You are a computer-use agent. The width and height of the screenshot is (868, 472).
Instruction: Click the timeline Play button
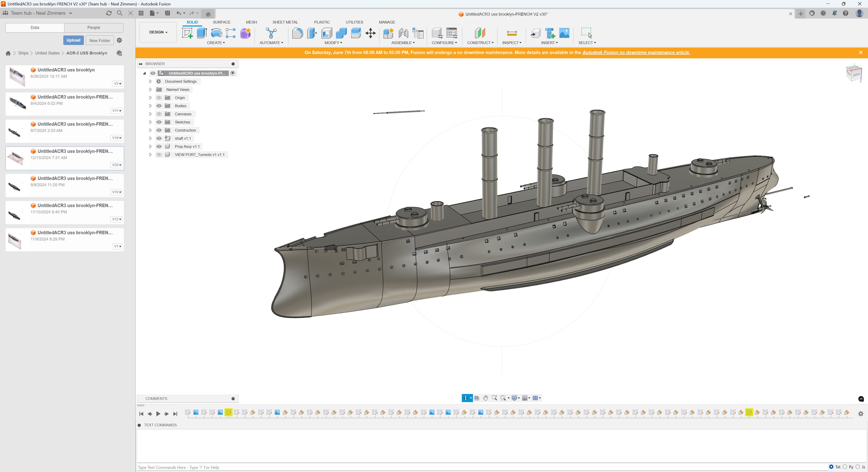coord(158,414)
